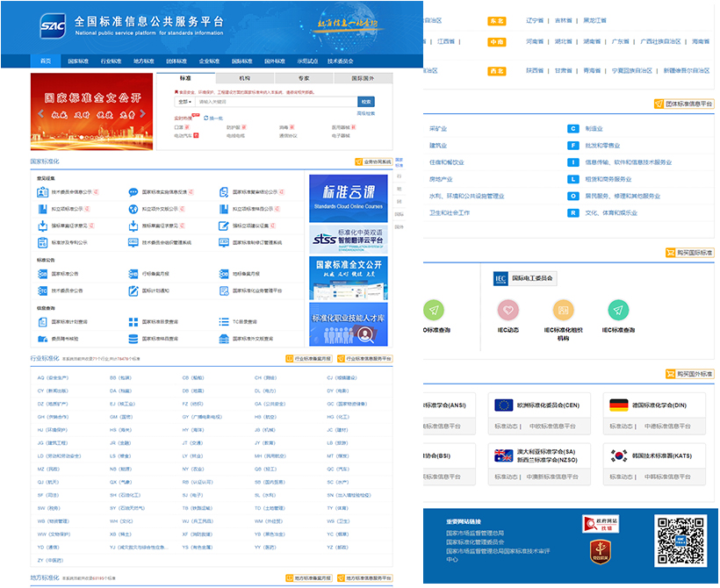Click the red 党政机关 shield emblem in footer
This screenshot has width=720, height=588.
pos(601,552)
